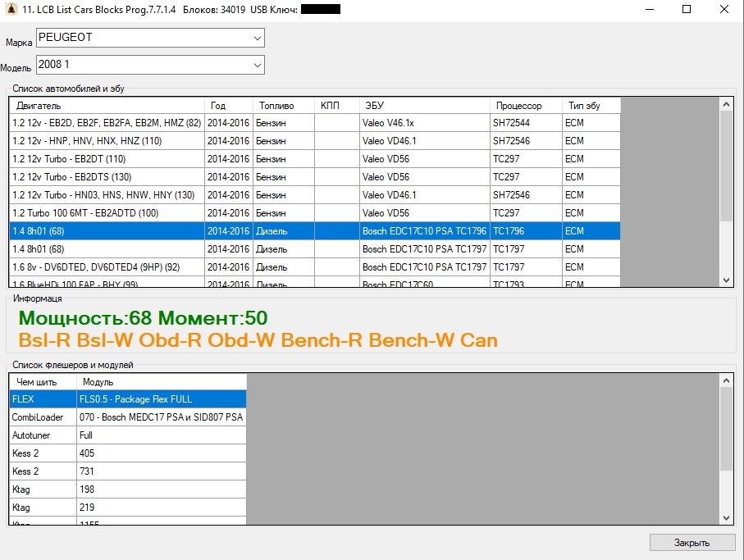Select Ktag row with module 198
This screenshot has height=560, width=744.
128,489
